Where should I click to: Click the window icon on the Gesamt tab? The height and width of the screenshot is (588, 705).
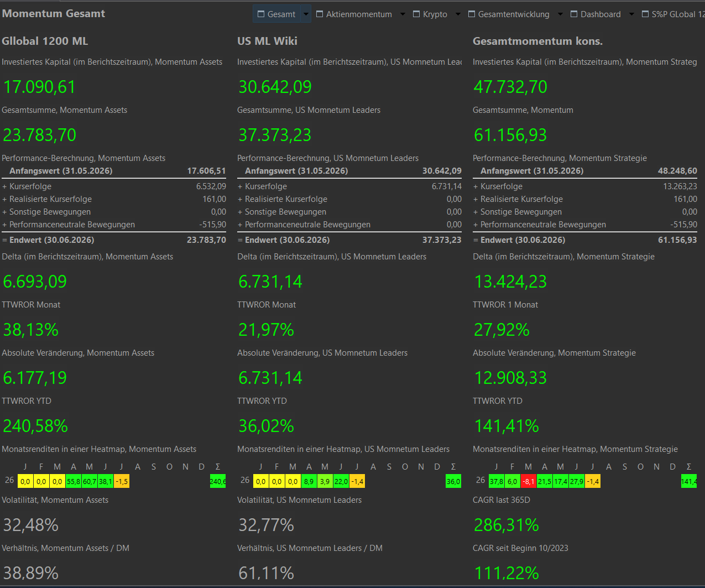click(x=261, y=14)
